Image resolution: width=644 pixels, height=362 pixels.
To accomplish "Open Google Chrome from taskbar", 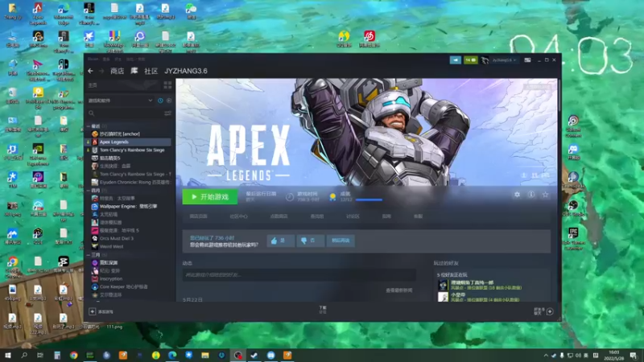I will 73,355.
